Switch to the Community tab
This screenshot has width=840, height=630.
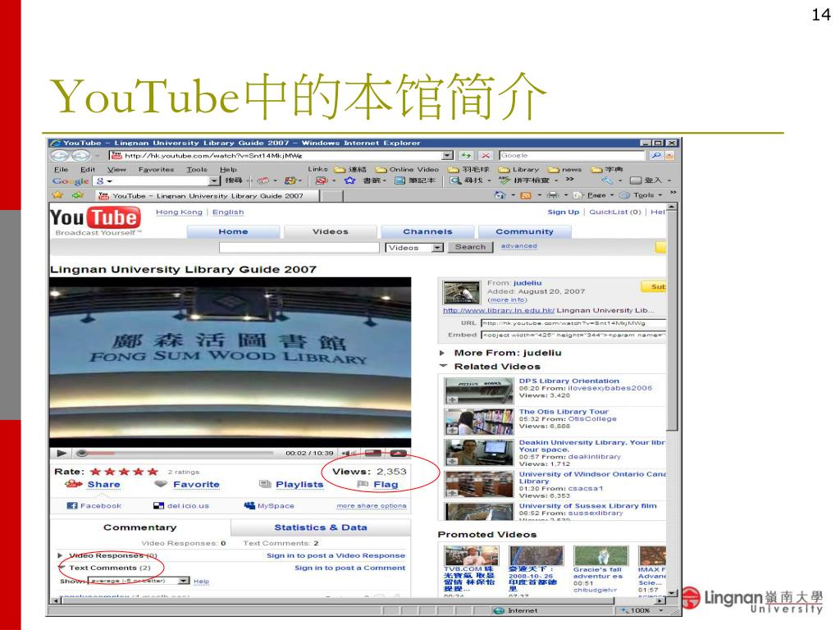pos(524,231)
